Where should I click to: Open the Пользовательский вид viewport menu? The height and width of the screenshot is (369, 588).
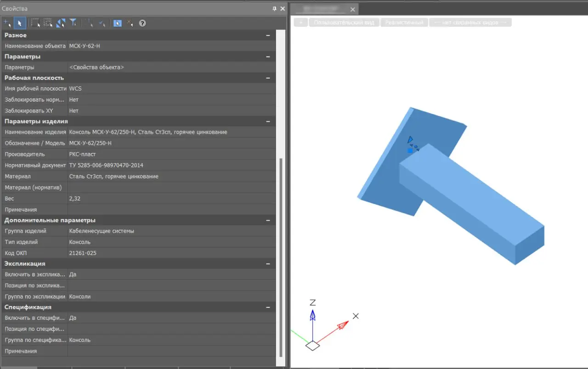coord(344,23)
